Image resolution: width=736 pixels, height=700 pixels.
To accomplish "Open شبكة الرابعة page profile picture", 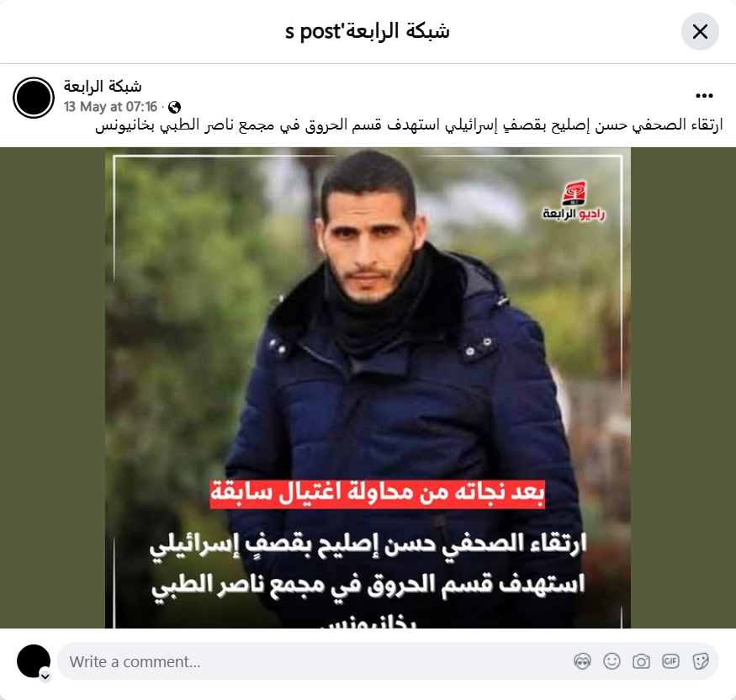I will coord(34,98).
